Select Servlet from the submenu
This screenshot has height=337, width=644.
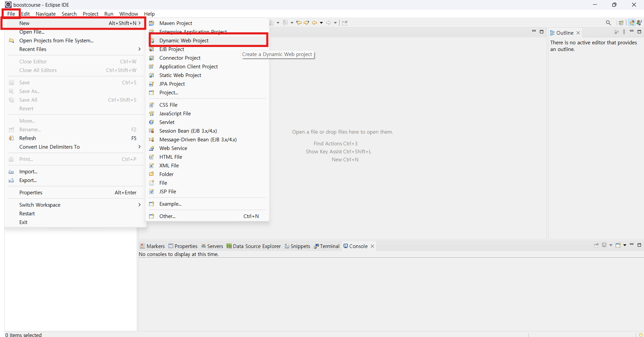[207, 122]
